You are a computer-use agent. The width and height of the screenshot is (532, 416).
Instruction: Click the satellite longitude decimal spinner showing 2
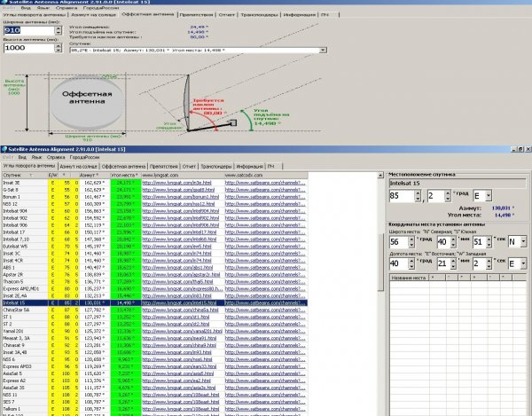(x=439, y=196)
